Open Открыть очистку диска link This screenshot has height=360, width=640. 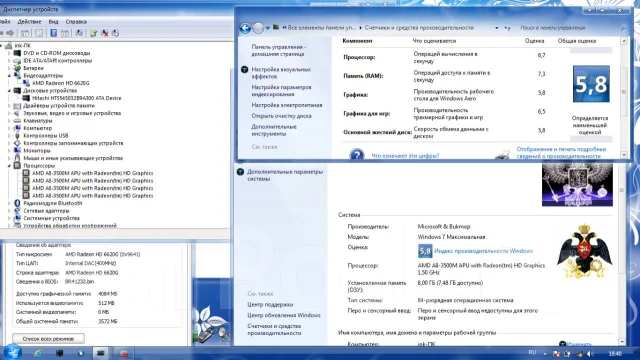[281, 116]
